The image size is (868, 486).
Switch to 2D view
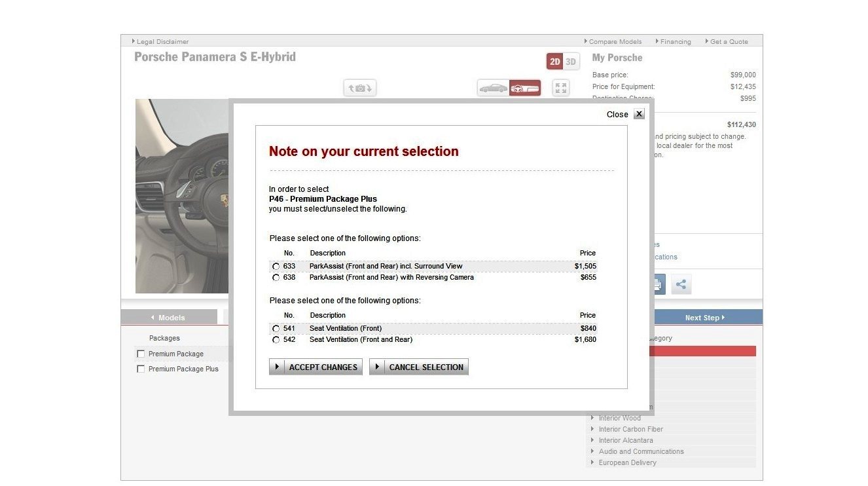[x=554, y=62]
